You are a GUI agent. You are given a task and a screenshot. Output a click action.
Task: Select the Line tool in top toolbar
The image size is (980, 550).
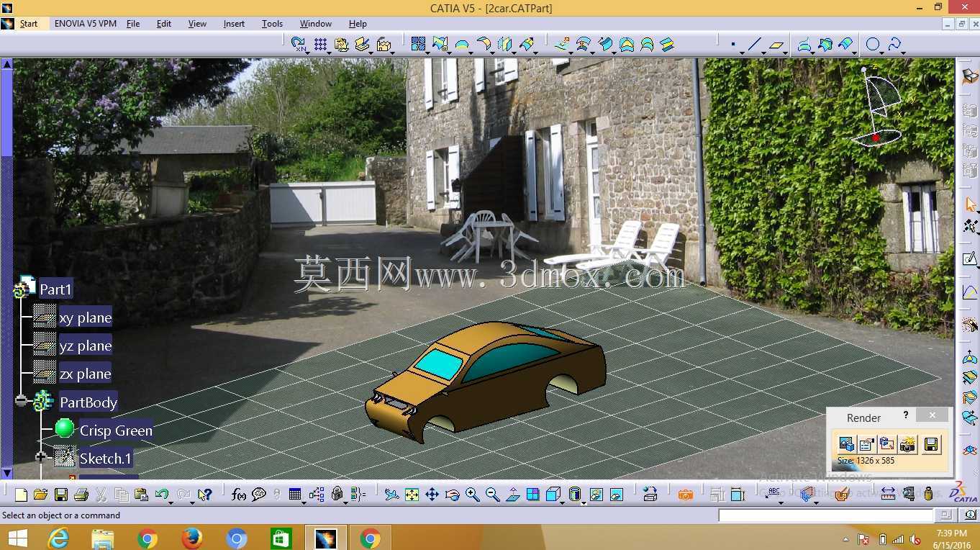tap(754, 45)
